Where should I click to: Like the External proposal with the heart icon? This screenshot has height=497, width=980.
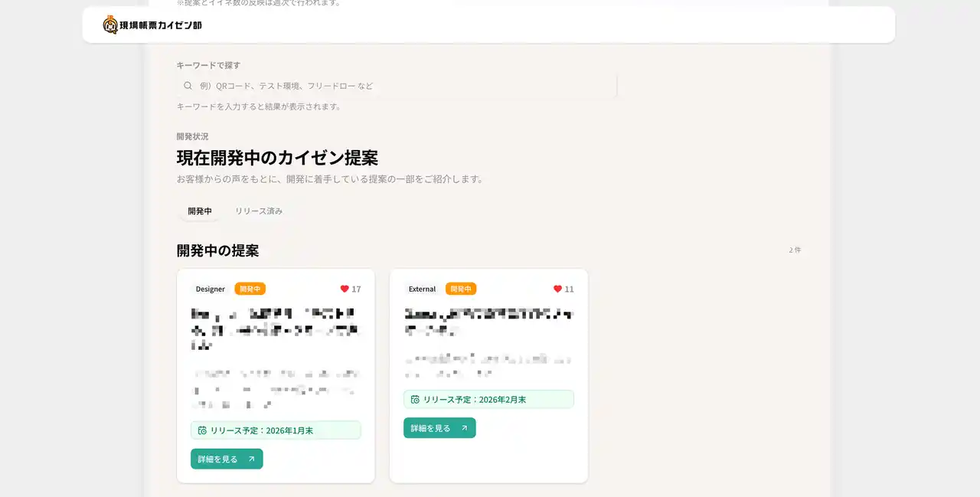[x=557, y=289]
